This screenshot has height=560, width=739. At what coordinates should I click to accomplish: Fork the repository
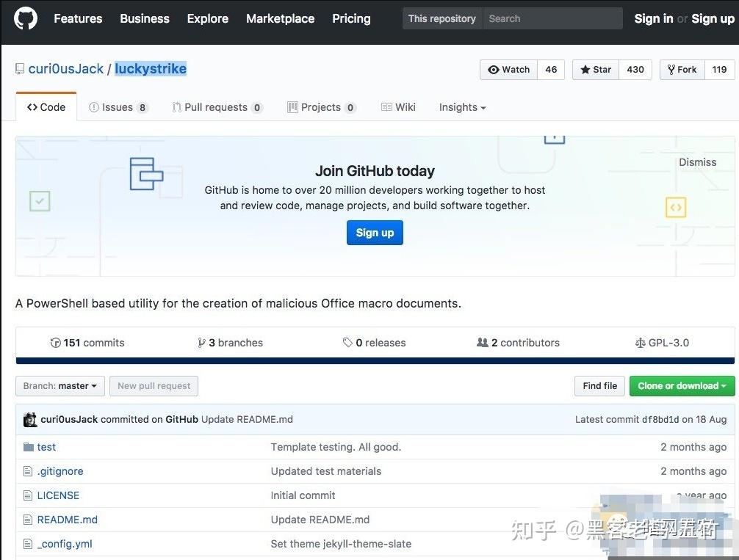point(682,70)
